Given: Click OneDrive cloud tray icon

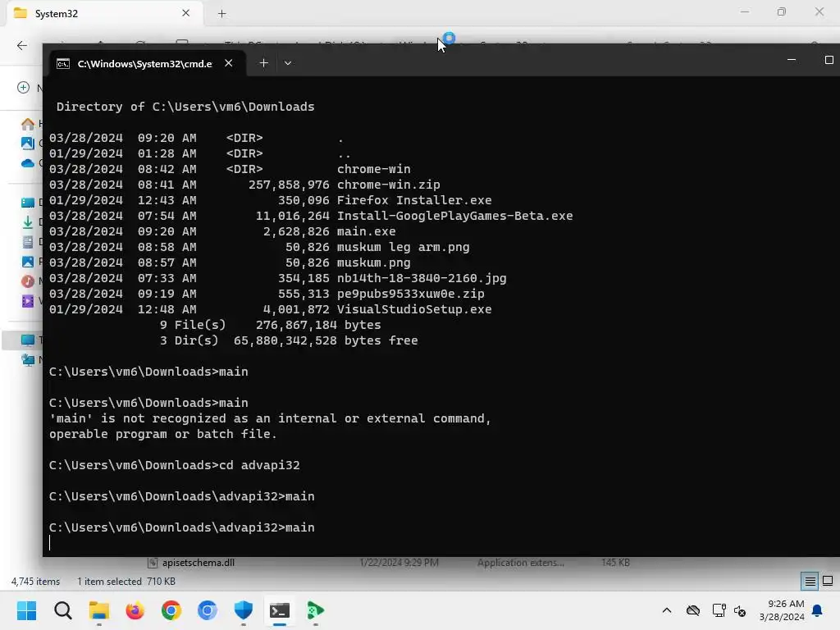Looking at the screenshot, I should pos(693,610).
